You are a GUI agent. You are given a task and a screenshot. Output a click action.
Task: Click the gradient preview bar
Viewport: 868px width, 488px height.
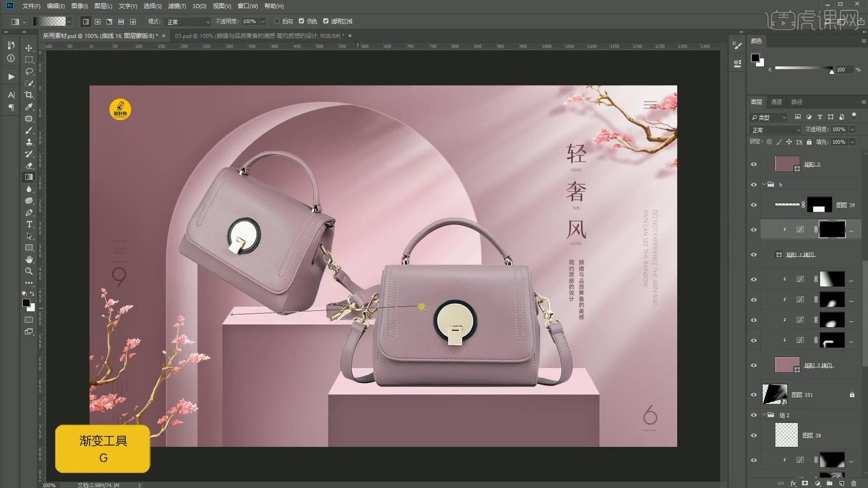click(x=50, y=21)
